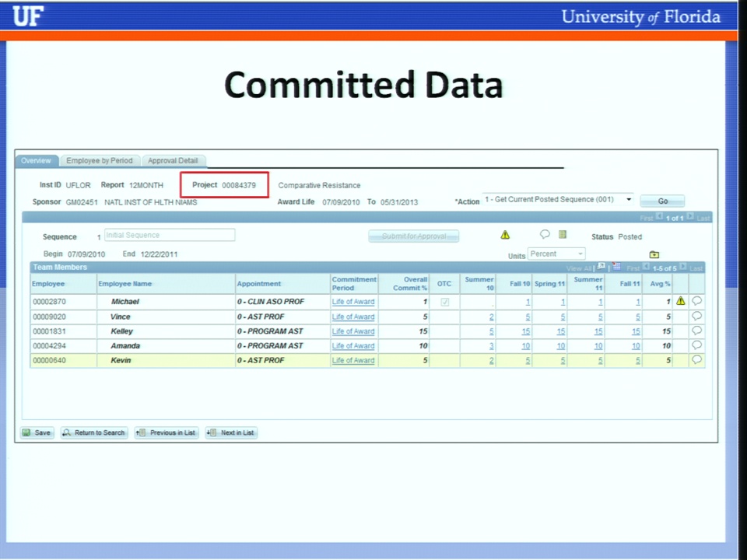
Task: Click the yellow folder icon right of Units
Action: 654,254
